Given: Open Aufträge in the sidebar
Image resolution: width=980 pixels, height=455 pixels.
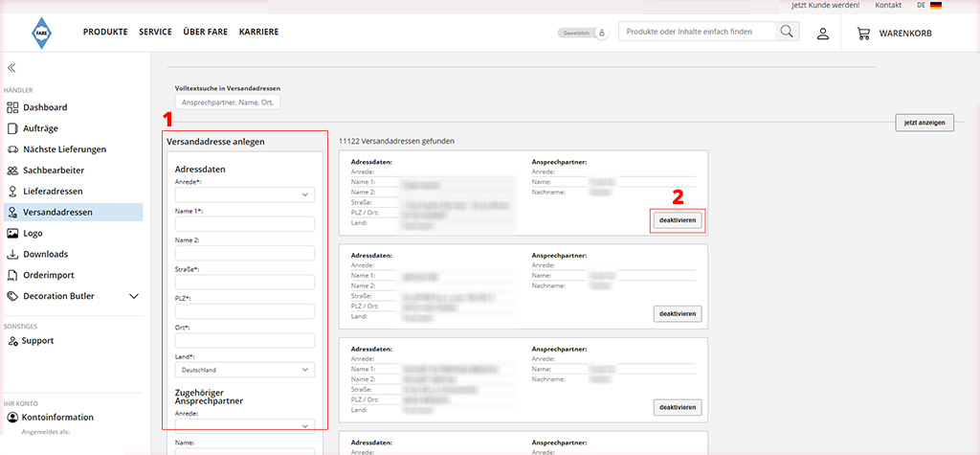Looking at the screenshot, I should 41,128.
